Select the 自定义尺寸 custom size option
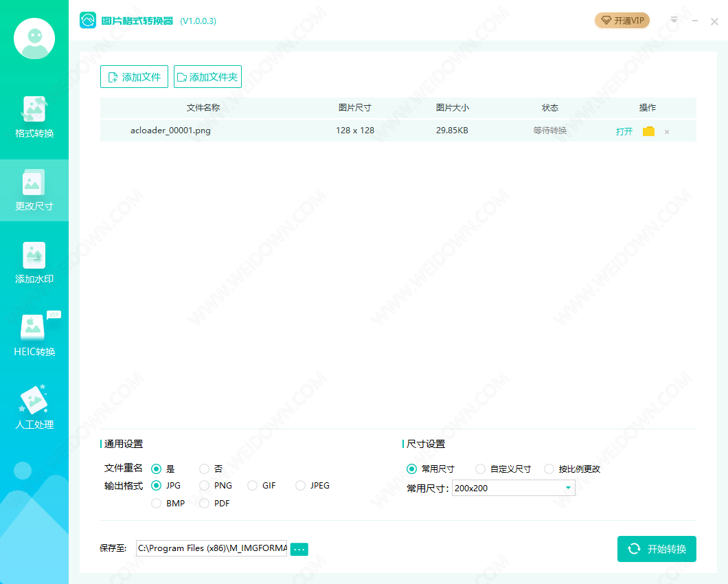Image resolution: width=728 pixels, height=584 pixels. click(481, 469)
